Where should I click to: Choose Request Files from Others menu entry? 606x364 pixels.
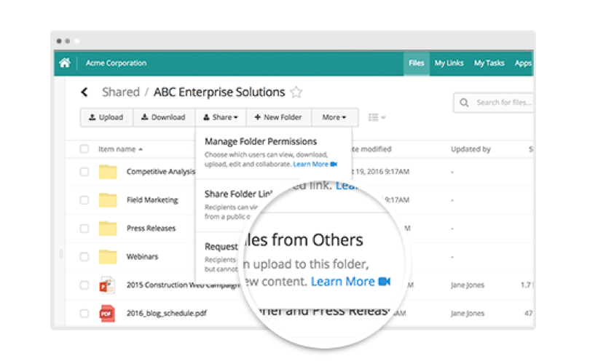221,246
